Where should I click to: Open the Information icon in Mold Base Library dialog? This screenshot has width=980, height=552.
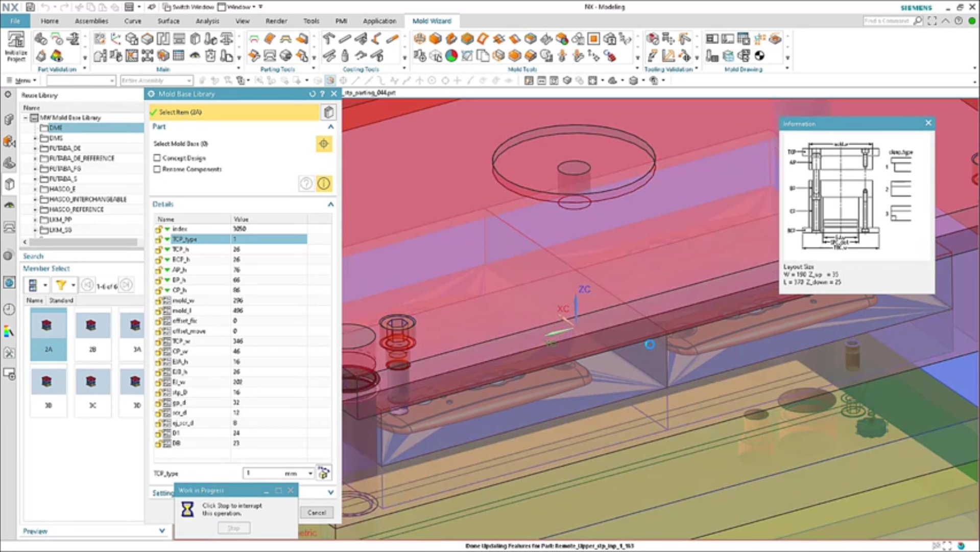point(324,183)
